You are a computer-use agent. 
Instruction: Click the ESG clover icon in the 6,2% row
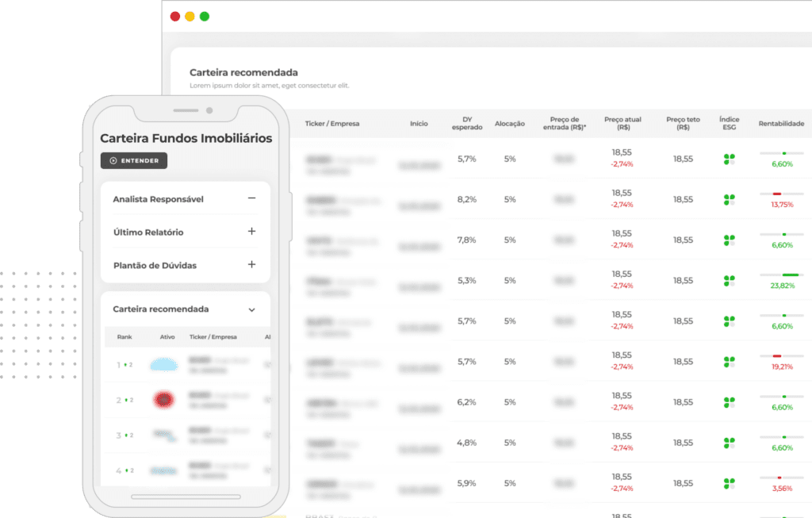(x=730, y=402)
